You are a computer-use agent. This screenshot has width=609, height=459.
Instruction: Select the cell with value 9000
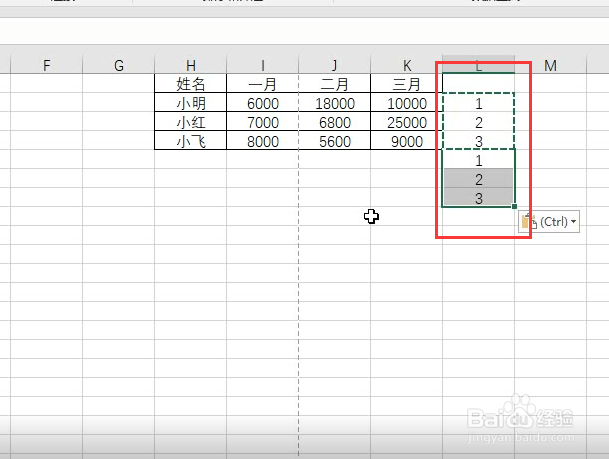(x=407, y=140)
